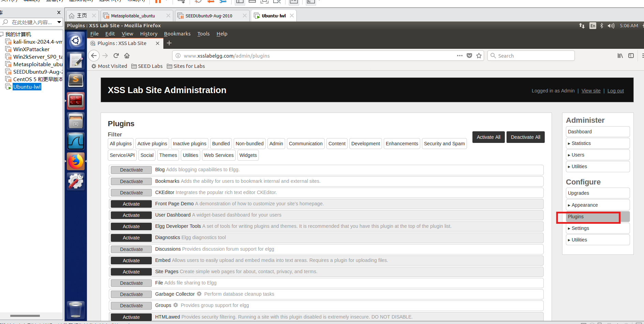Screen dimensions: 644x324
Task: Bookmark this page with star icon
Action: (x=479, y=56)
